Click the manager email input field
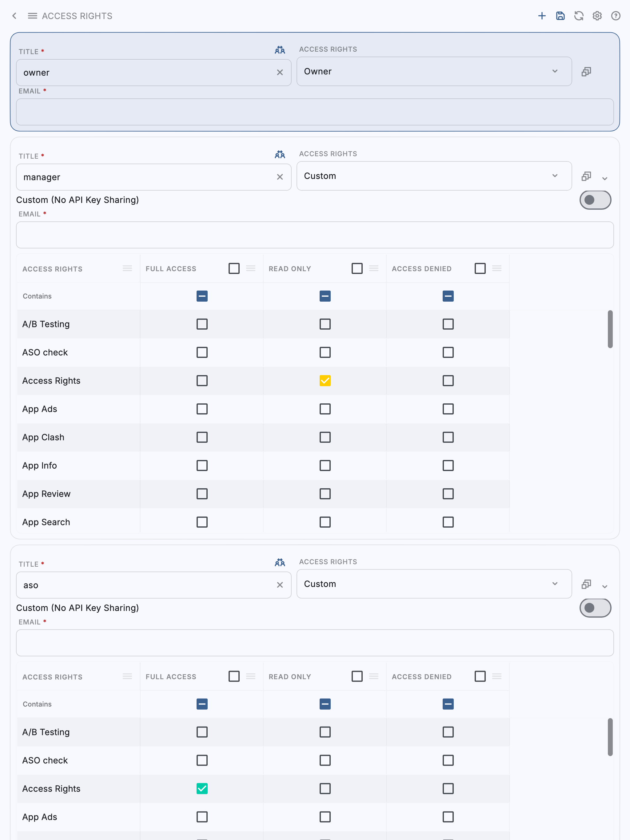 pos(315,235)
